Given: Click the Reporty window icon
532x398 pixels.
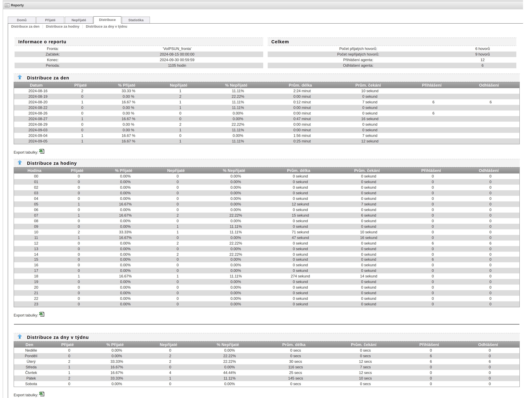Looking at the screenshot, I should [7, 5].
